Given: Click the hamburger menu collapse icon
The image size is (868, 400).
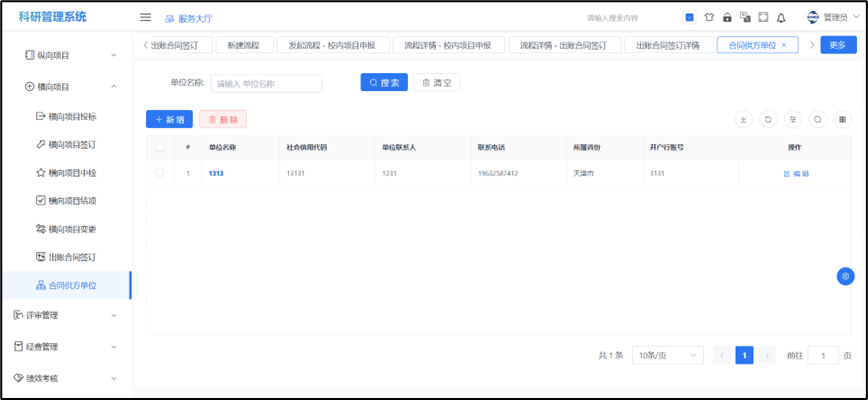Looking at the screenshot, I should (145, 17).
